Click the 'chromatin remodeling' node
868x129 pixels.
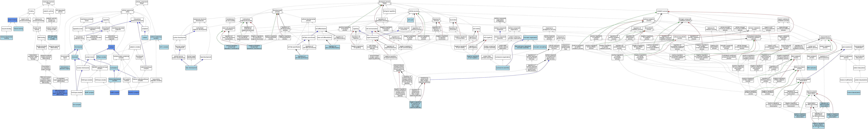pyautogui.click(x=540, y=47)
